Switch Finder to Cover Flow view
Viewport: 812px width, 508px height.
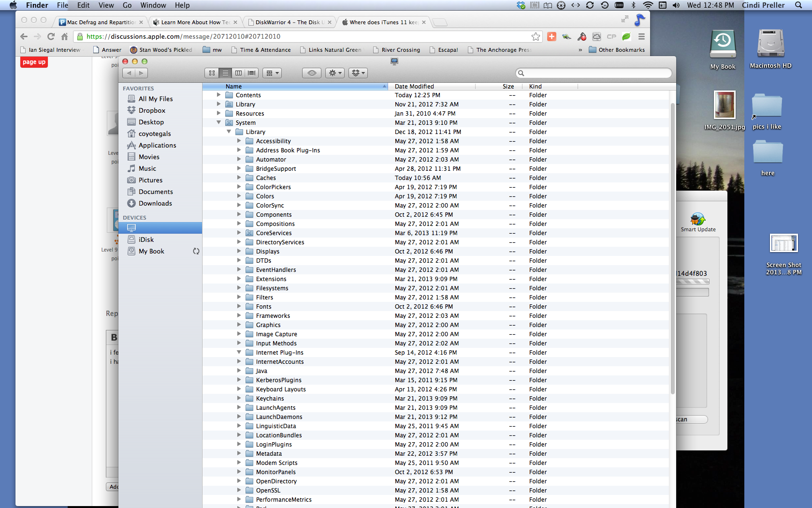(252, 73)
